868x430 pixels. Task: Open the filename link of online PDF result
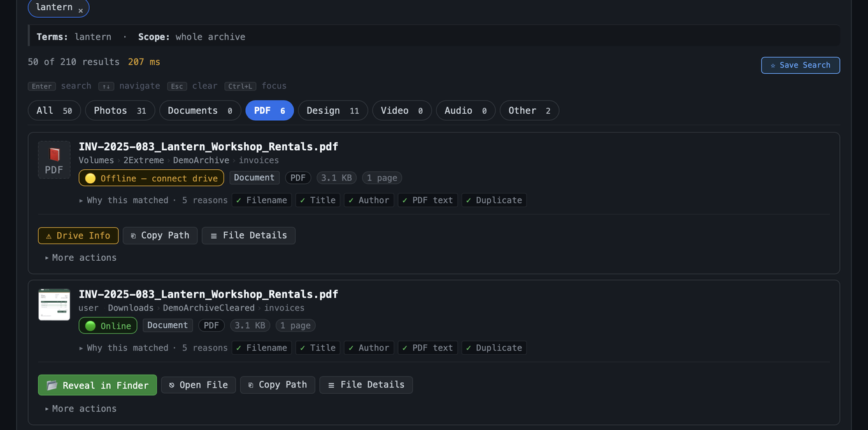tap(208, 294)
